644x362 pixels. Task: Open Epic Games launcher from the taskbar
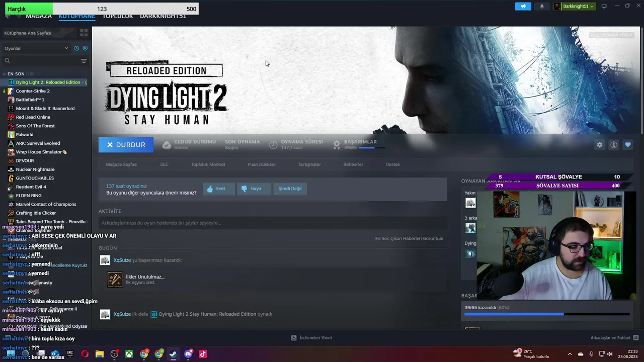(70, 354)
